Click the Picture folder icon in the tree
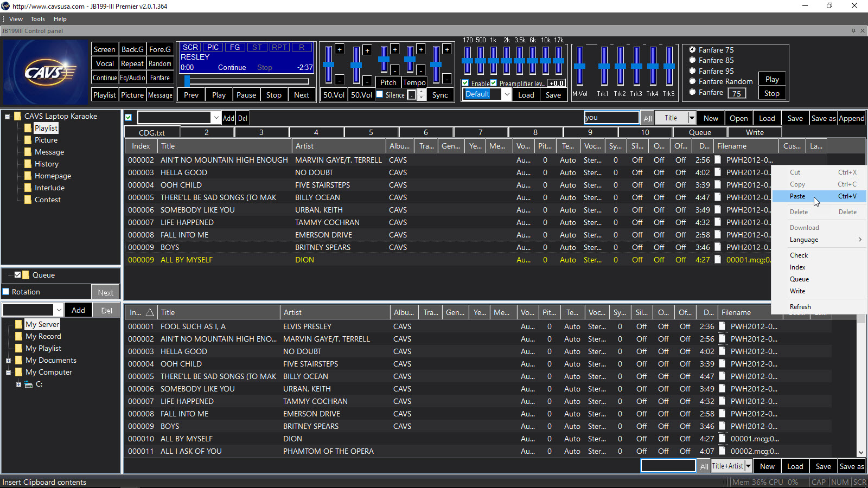 tap(28, 140)
